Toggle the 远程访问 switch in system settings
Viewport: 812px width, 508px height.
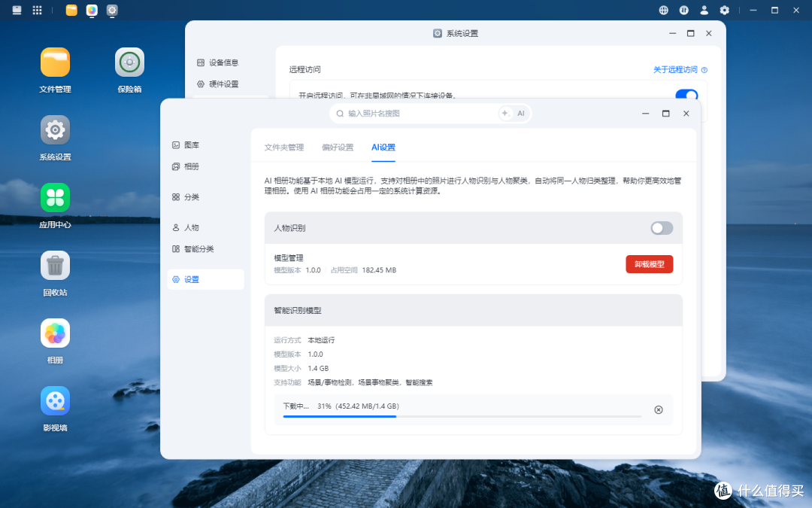tap(686, 95)
